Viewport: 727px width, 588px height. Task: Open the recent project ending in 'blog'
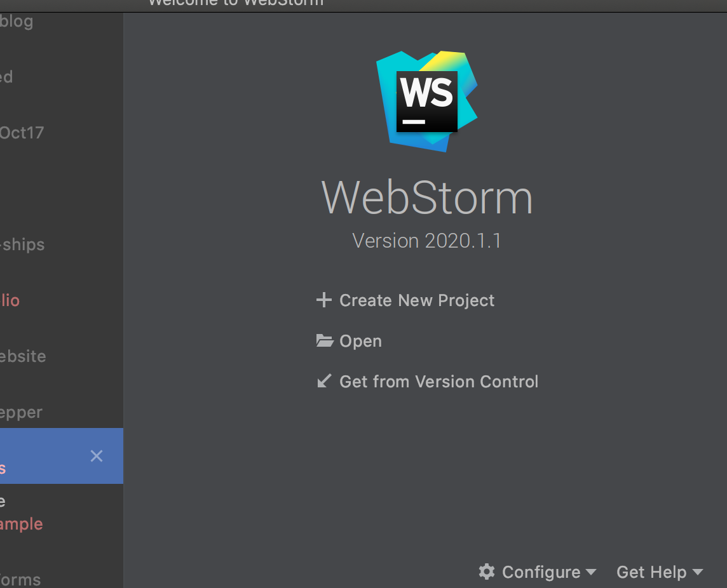17,22
